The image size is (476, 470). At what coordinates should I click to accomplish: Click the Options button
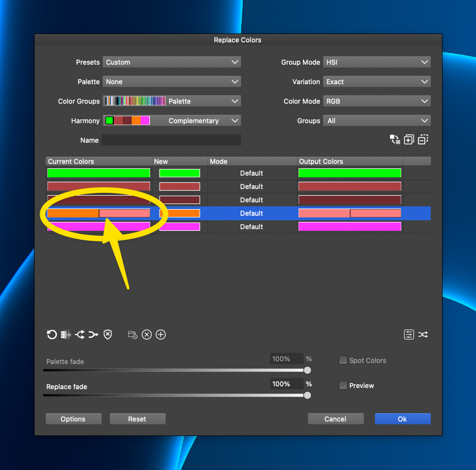click(x=74, y=419)
